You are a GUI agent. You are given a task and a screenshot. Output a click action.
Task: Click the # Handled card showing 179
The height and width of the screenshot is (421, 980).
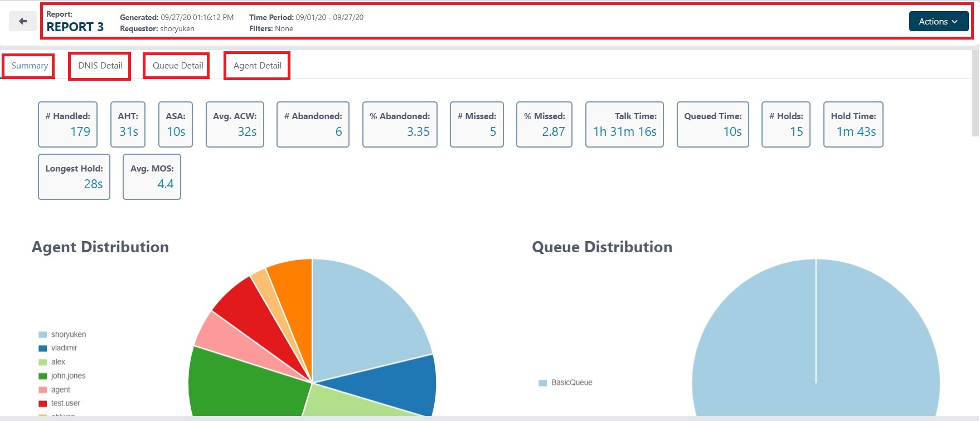pyautogui.click(x=68, y=124)
